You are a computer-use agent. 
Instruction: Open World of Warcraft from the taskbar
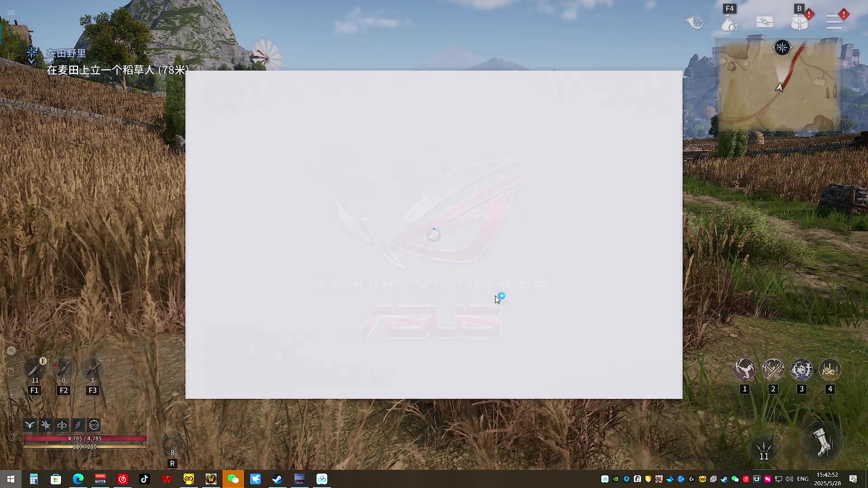(x=211, y=479)
